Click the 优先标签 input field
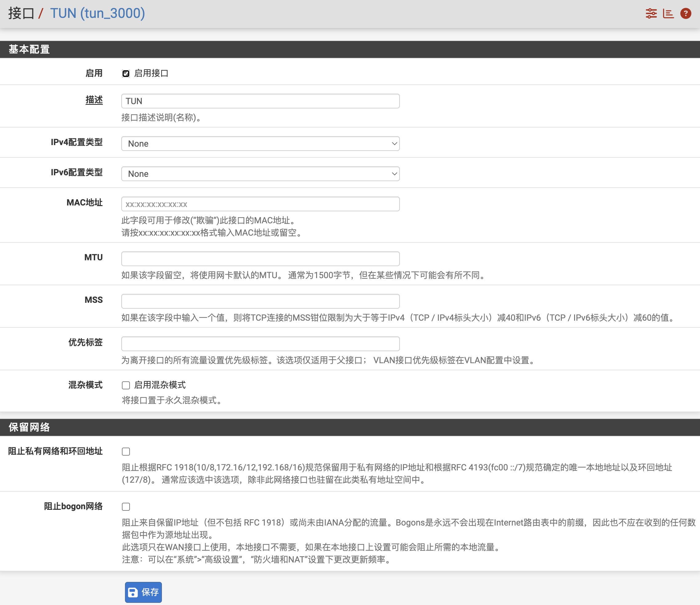This screenshot has height=605, width=700. pos(260,344)
